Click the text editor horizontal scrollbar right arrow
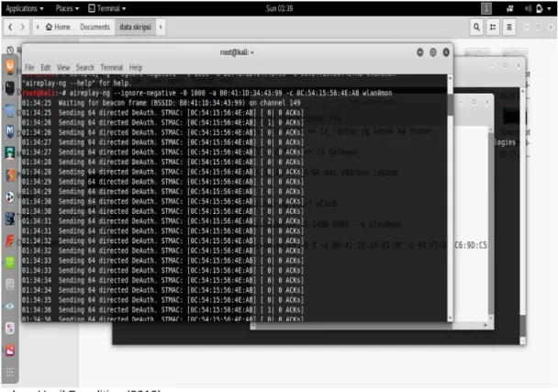Image resolution: width=558 pixels, height=392 pixels. point(485,325)
